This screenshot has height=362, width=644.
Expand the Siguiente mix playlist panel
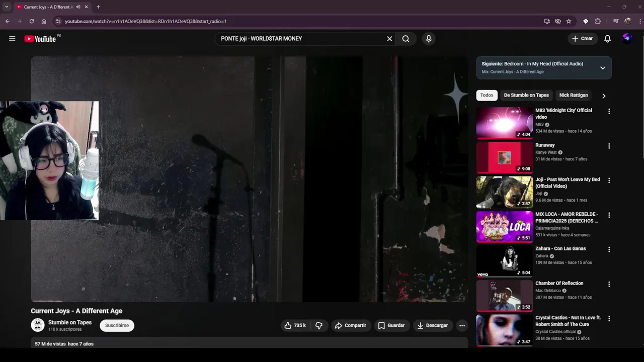tap(602, 68)
